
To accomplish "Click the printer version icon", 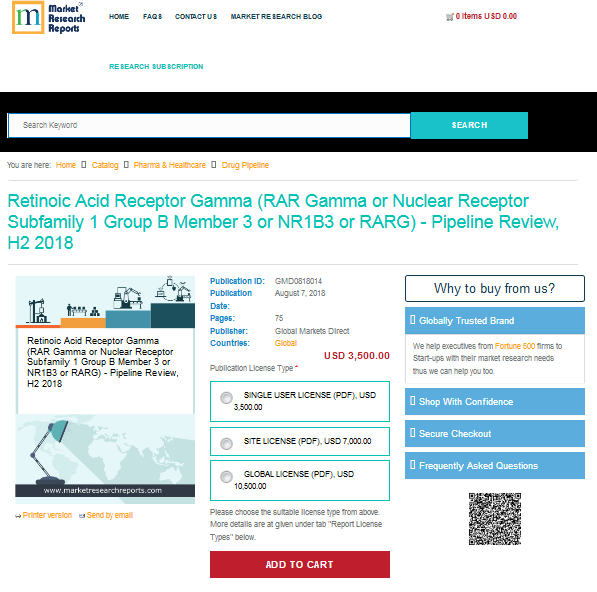I will click(x=18, y=516).
